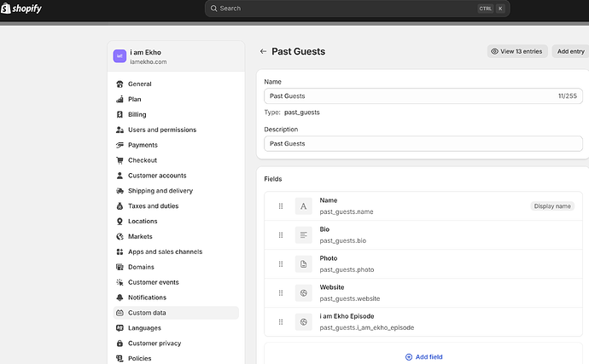The height and width of the screenshot is (364, 589).
Task: Click View 13 entries button
Action: pos(516,51)
